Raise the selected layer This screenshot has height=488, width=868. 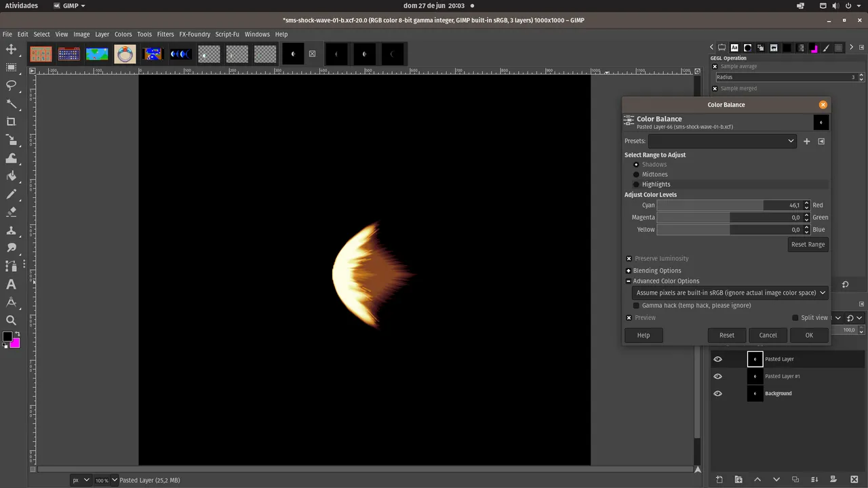[757, 480]
